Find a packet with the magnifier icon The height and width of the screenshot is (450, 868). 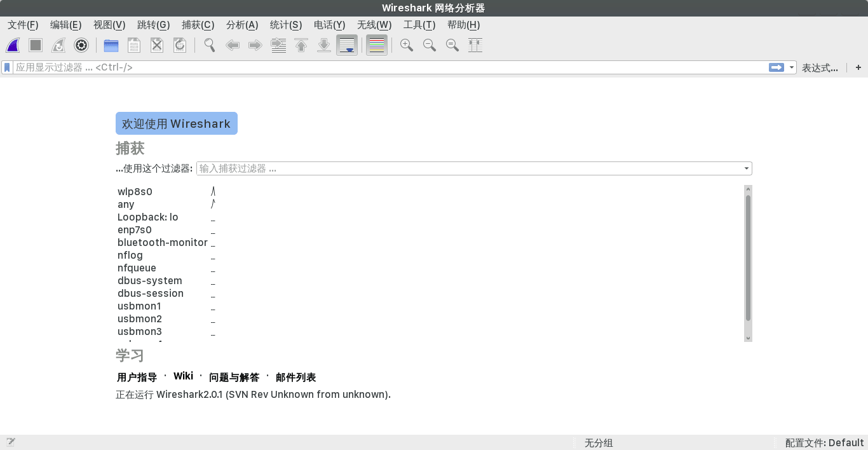[x=210, y=45]
